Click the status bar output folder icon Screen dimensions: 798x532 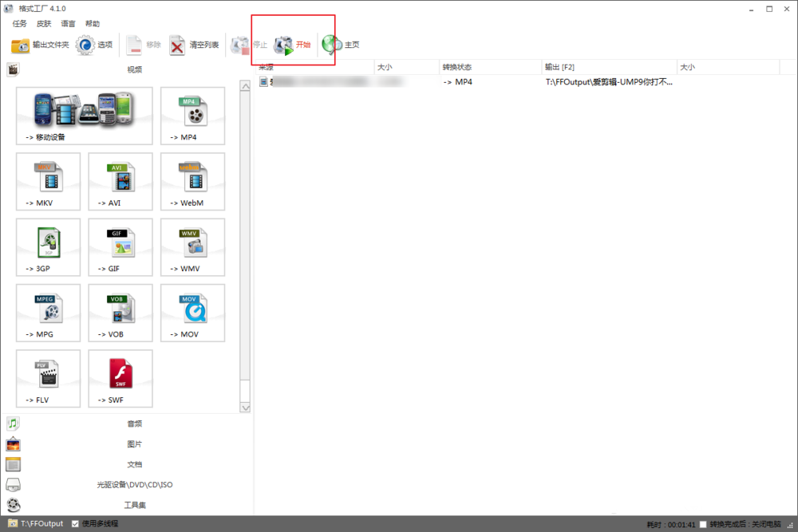pyautogui.click(x=13, y=523)
